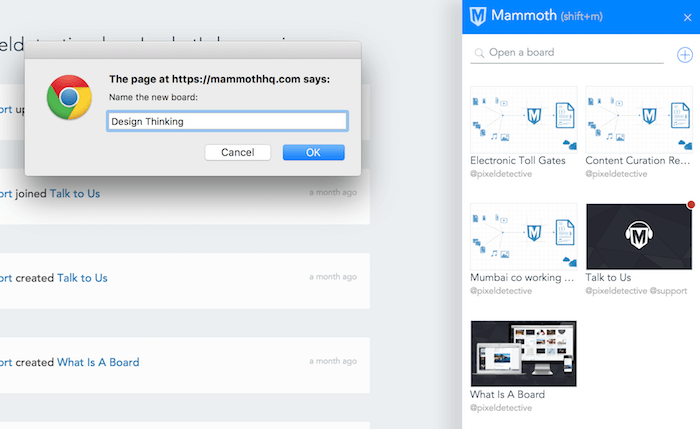Open Talk to Us link in created activity

[82, 278]
